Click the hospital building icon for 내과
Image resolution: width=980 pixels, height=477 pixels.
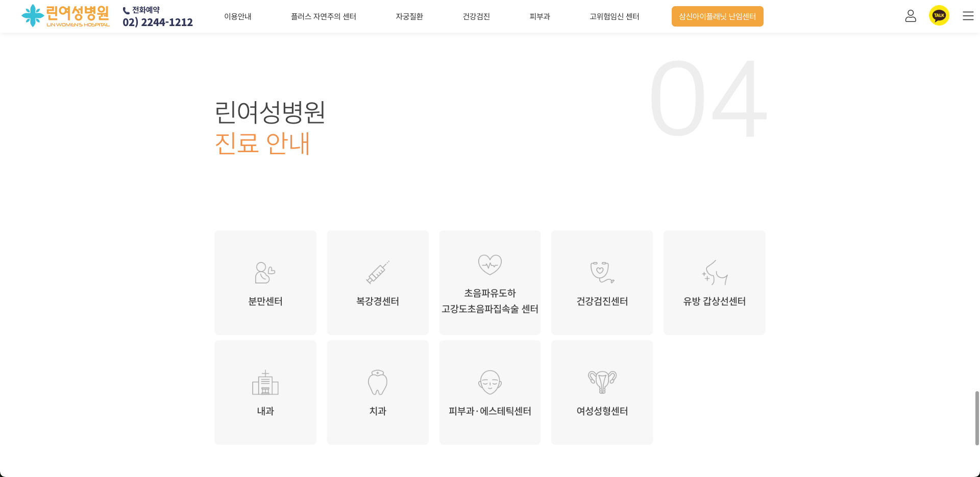[x=265, y=383]
